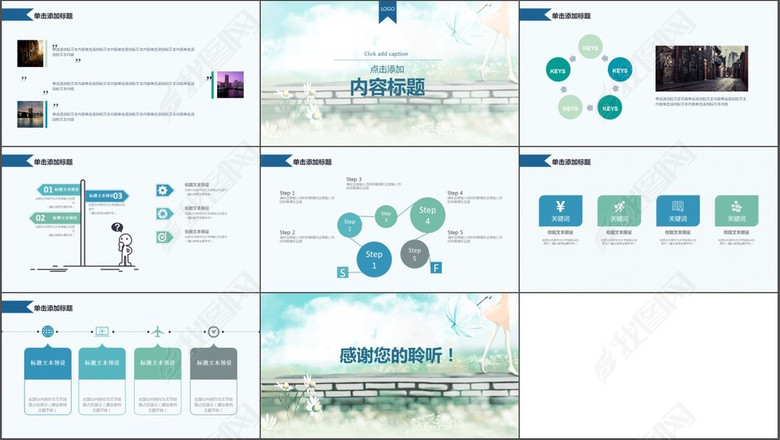This screenshot has width=780, height=440.
Task: Click the purple city skyline photo
Action: [x=230, y=84]
